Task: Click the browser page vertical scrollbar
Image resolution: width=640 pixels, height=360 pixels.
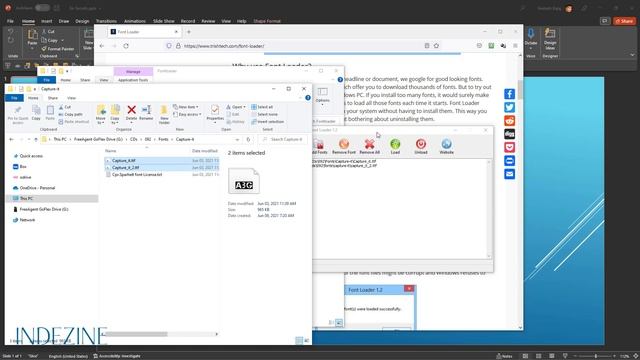Action: point(520,90)
